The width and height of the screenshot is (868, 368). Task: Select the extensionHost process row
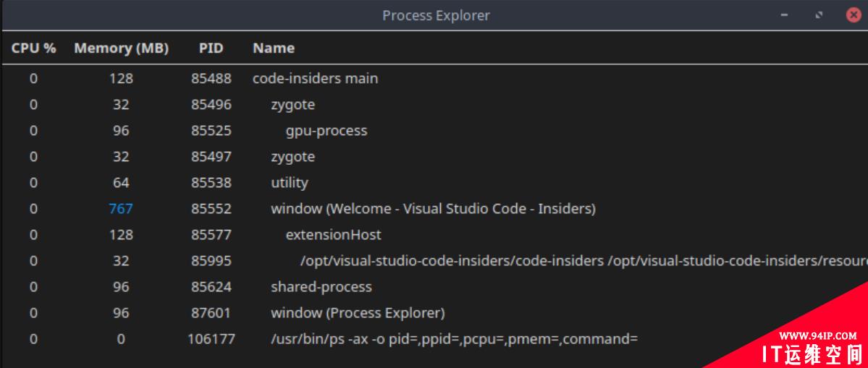[x=434, y=234]
